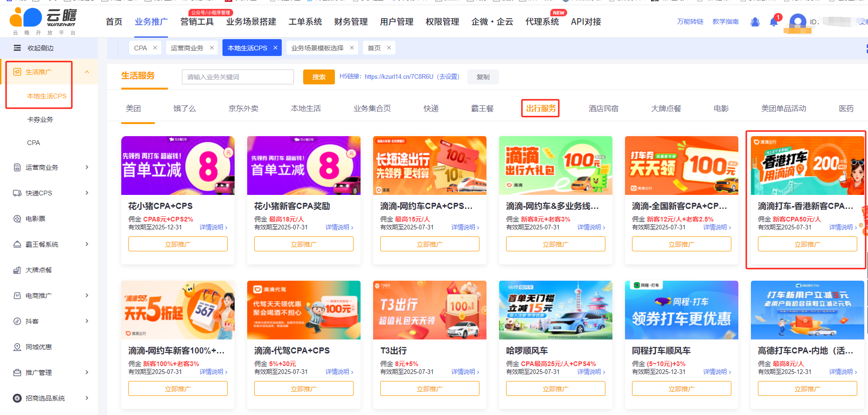868x415 pixels.
Task: Open the 业务推广 top menu
Action: point(151,22)
